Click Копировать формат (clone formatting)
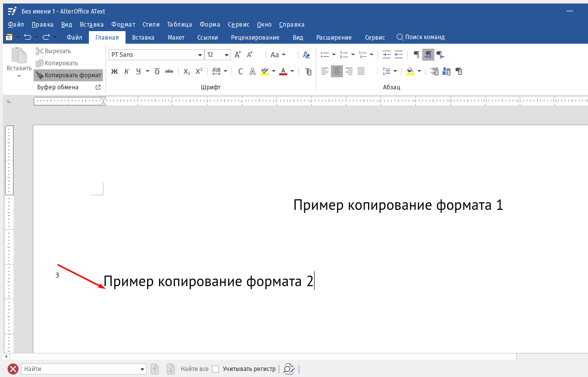The height and width of the screenshot is (377, 588). (68, 75)
